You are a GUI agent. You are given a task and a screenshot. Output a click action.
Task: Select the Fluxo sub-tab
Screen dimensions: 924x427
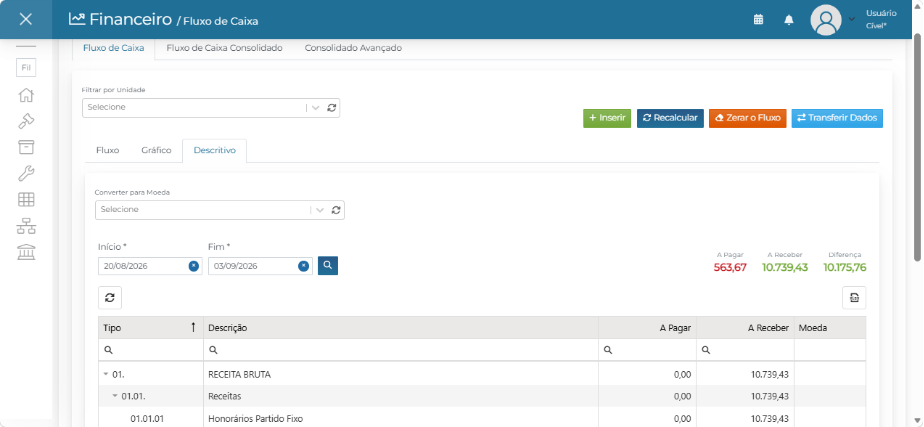point(107,150)
